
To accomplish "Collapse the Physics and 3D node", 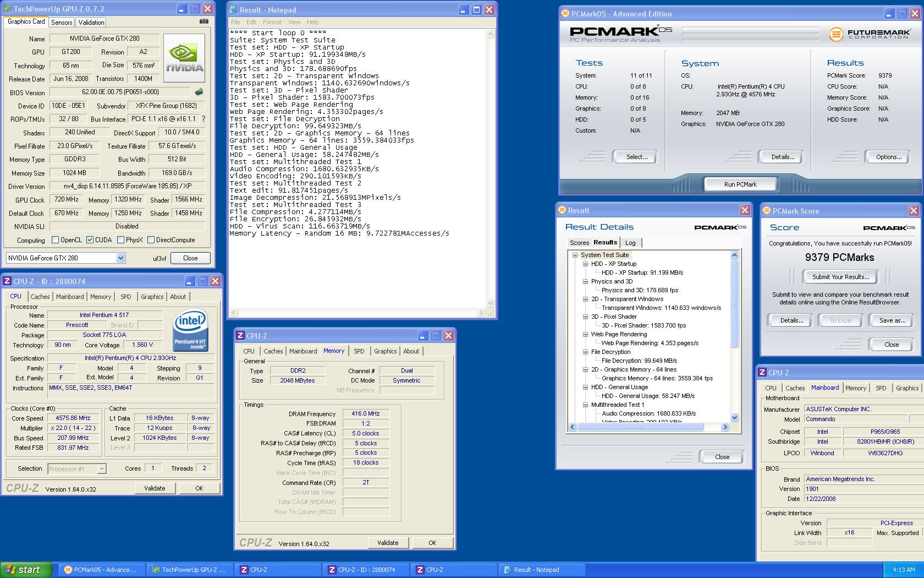I will [586, 281].
